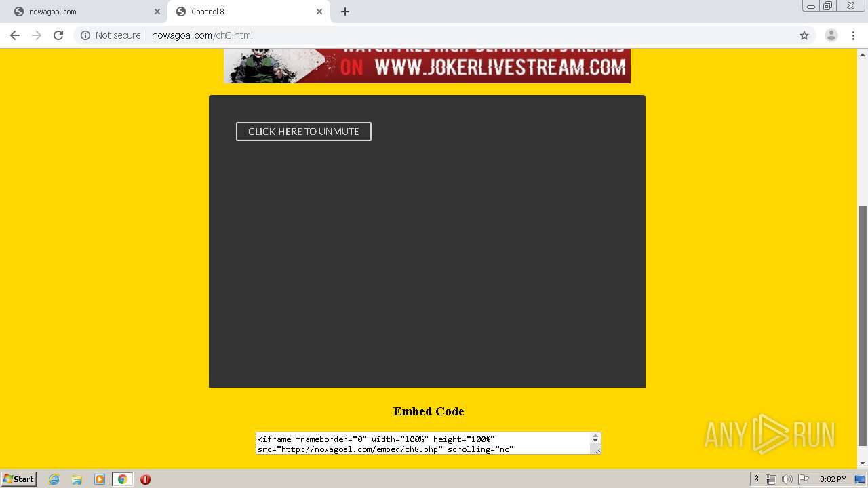This screenshot has width=868, height=488.
Task: Close the nowagoal.com tab
Action: 157,12
